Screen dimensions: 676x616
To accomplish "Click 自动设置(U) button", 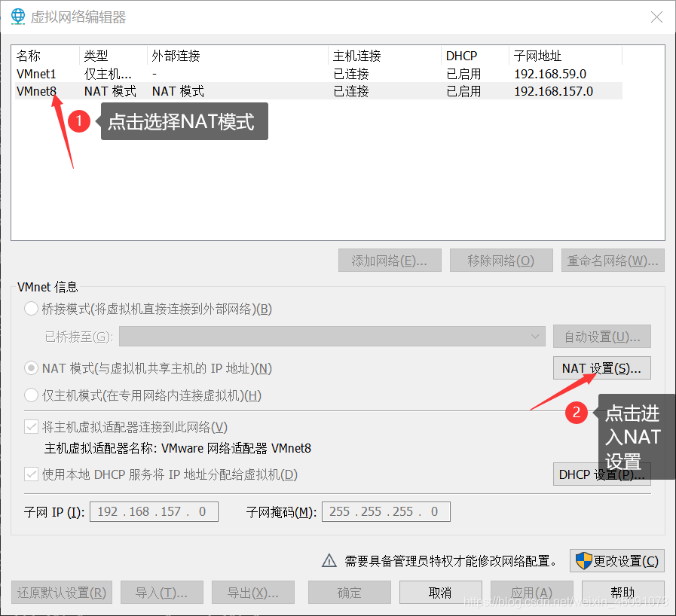I will click(602, 336).
